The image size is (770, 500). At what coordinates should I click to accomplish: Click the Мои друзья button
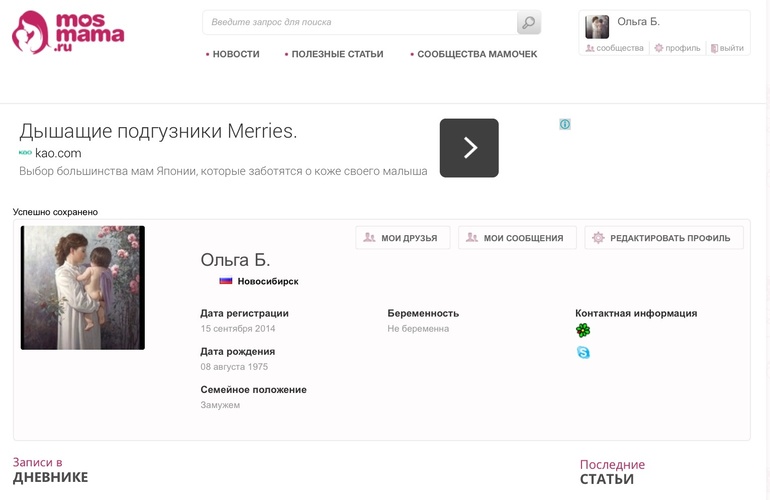pyautogui.click(x=401, y=238)
